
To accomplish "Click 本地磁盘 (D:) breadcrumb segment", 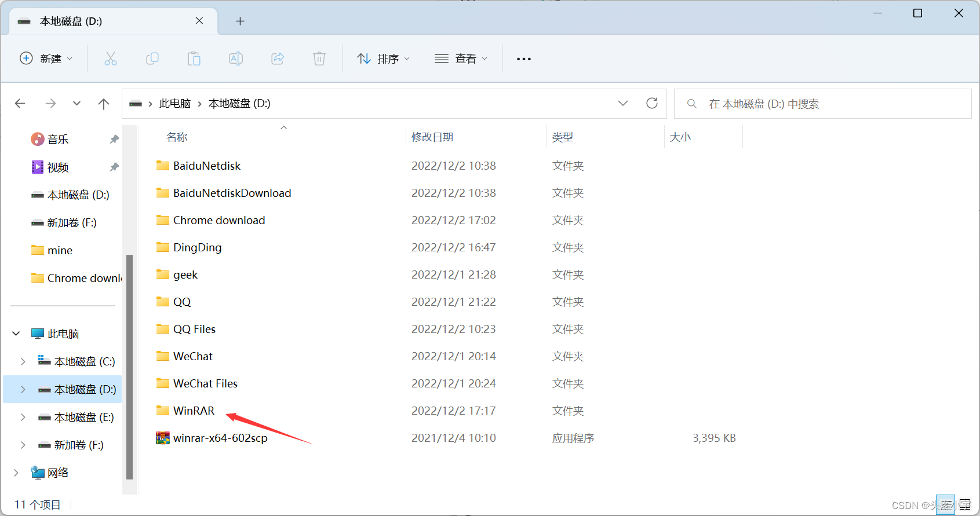I will 239,104.
